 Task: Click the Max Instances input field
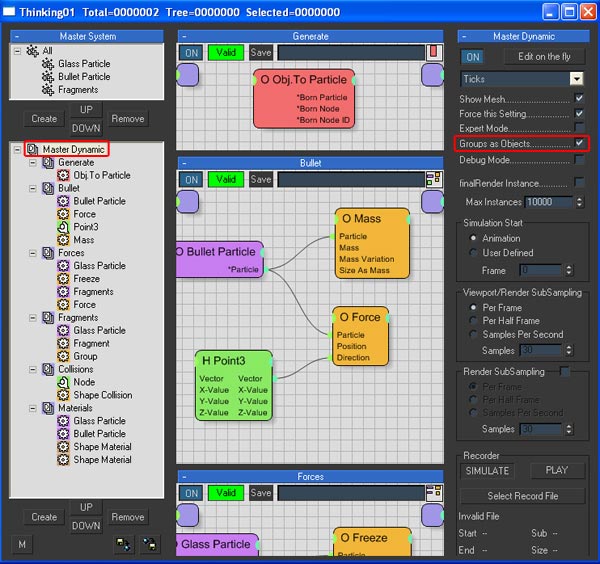click(x=549, y=202)
